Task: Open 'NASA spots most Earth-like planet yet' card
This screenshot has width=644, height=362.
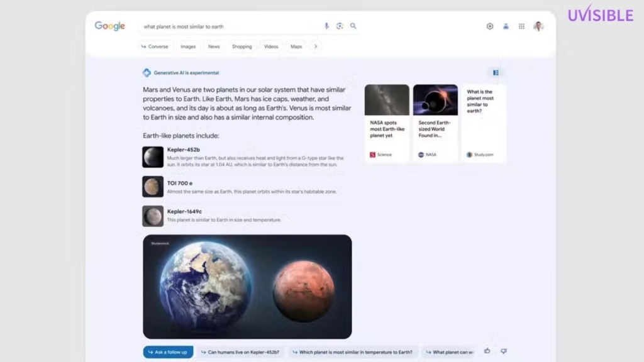Action: point(387,123)
